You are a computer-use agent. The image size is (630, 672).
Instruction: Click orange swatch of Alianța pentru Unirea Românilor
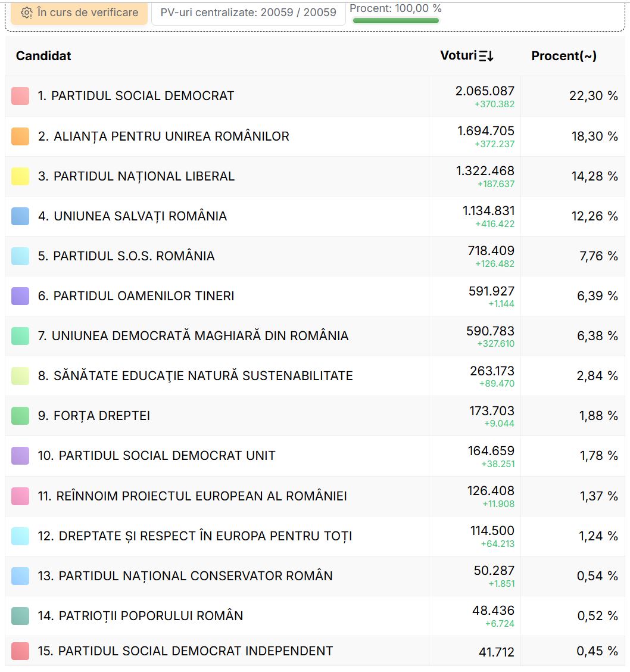(20, 136)
